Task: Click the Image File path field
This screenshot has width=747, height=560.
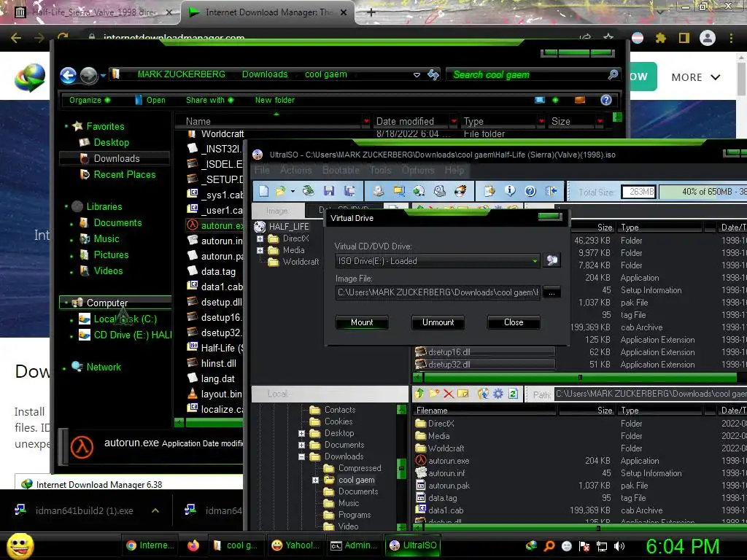Action: (438, 292)
